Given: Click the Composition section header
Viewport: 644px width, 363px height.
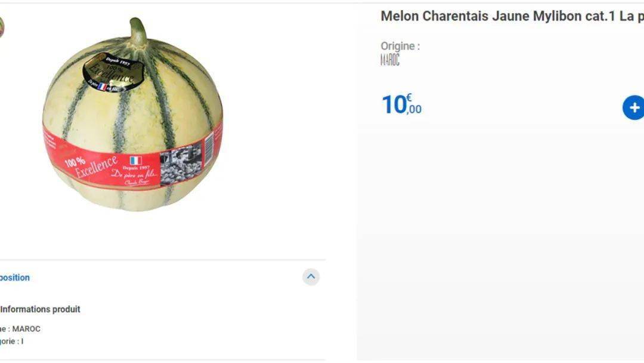Looking at the screenshot, I should [15, 278].
